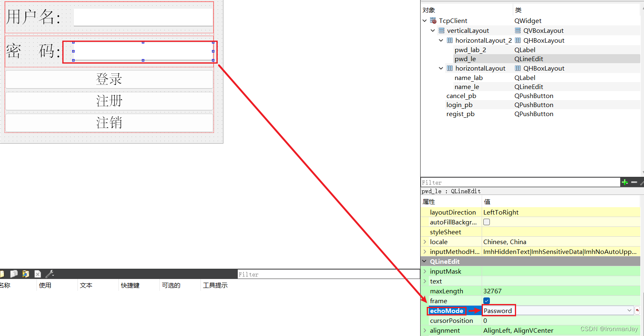Click the 值 column header
The image size is (644, 336).
pyautogui.click(x=487, y=201)
